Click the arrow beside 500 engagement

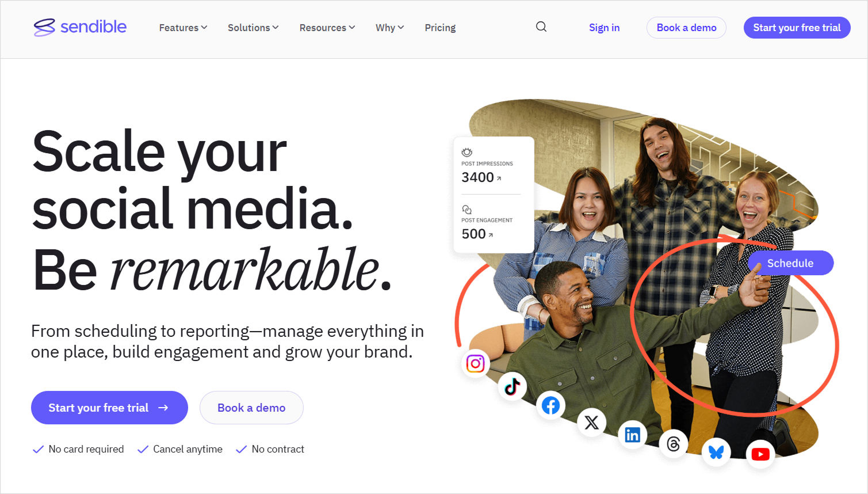491,235
